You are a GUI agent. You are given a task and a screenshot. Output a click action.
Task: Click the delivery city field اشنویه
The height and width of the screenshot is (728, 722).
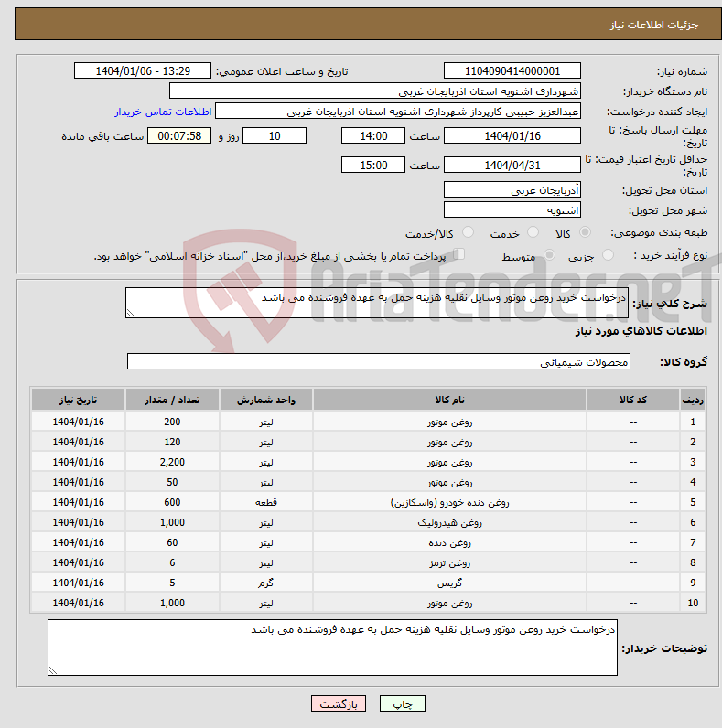[x=512, y=209]
